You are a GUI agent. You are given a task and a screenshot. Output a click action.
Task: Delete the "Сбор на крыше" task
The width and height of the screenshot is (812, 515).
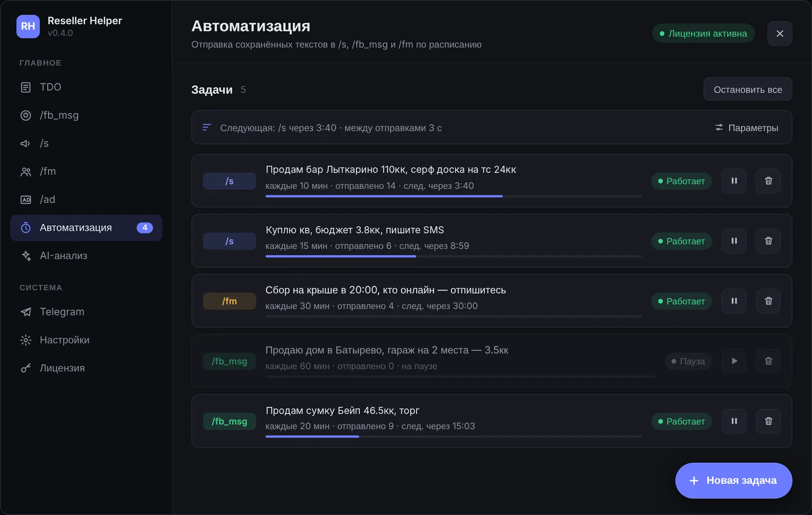pyautogui.click(x=768, y=301)
